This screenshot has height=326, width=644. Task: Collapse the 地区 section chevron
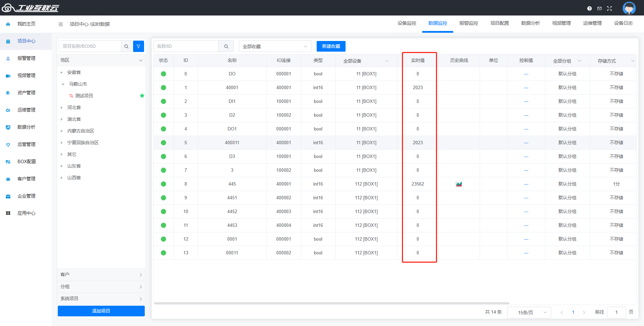141,60
